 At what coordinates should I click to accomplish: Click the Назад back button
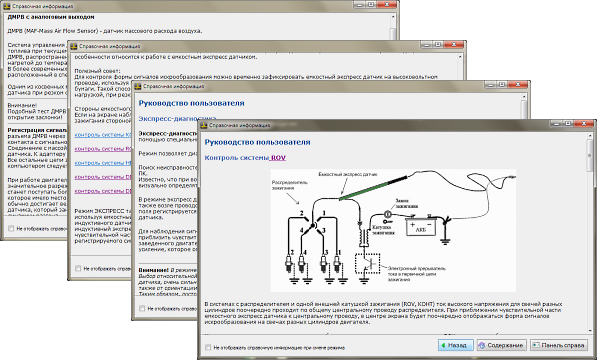pyautogui.click(x=456, y=345)
